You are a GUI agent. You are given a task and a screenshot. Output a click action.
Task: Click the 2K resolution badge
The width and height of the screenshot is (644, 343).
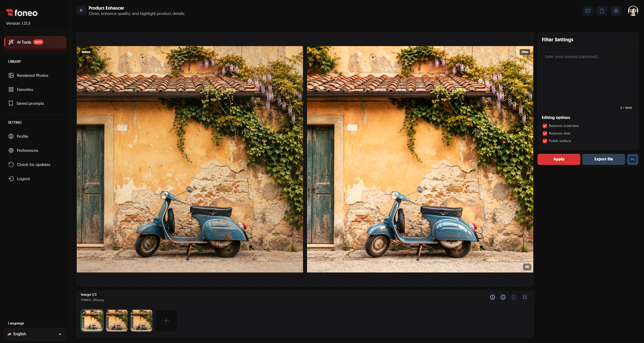pos(527,267)
